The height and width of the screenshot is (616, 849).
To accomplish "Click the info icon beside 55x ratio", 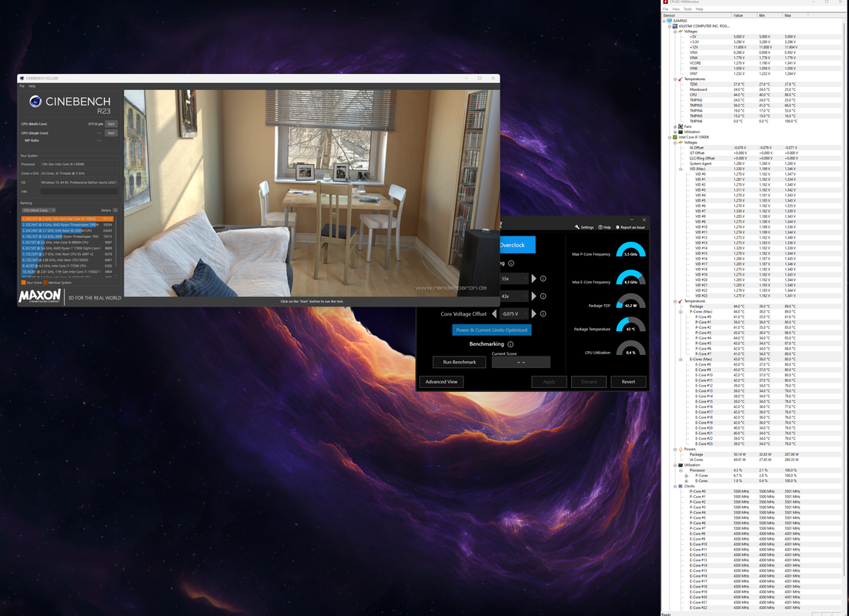I will [x=543, y=279].
